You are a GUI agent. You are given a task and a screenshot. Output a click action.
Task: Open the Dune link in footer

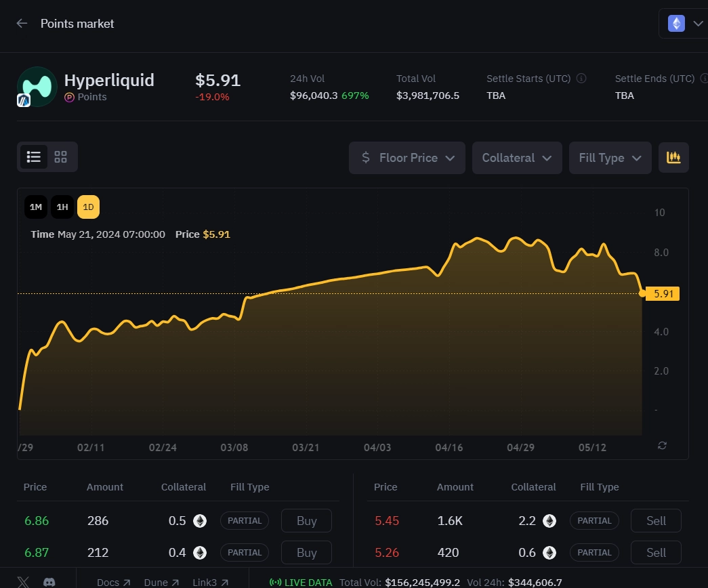tap(161, 582)
